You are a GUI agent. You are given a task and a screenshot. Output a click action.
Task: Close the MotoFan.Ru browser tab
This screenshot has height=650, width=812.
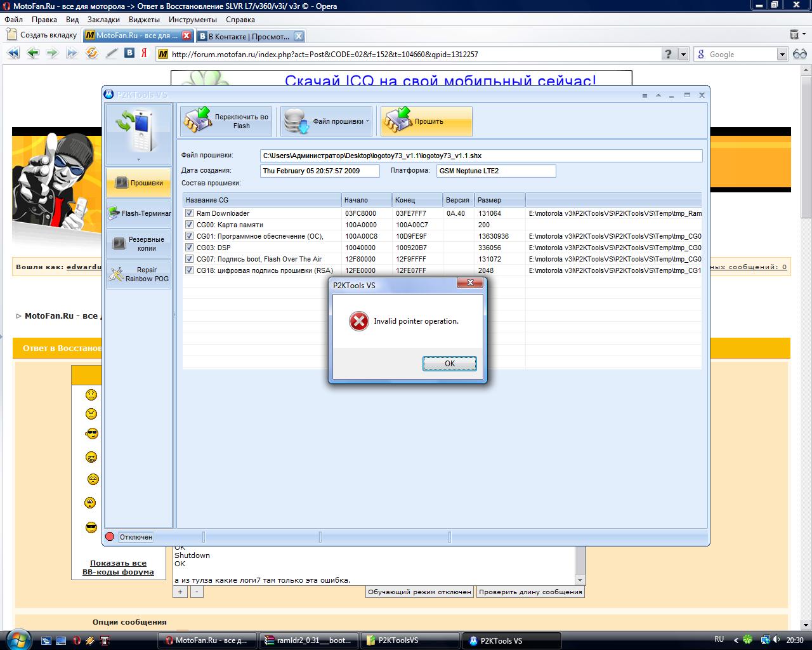click(187, 36)
